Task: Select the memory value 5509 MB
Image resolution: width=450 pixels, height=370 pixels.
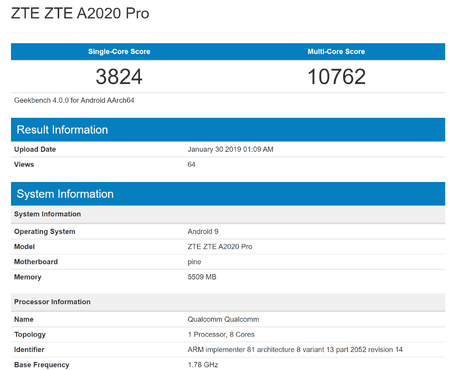Action: click(x=202, y=277)
